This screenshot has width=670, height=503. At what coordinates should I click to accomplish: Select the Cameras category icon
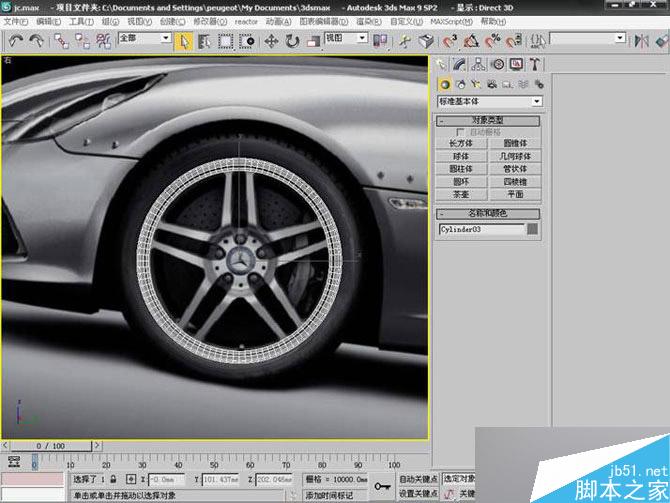coord(492,84)
